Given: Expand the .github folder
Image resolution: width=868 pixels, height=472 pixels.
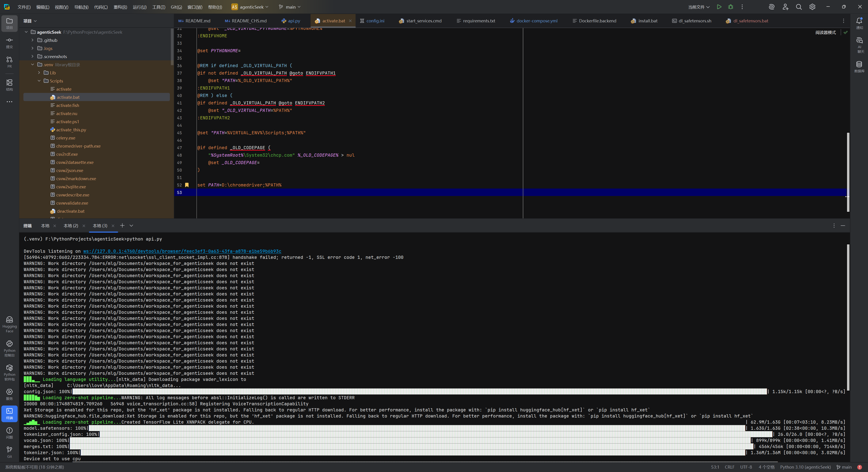Looking at the screenshot, I should click(33, 40).
